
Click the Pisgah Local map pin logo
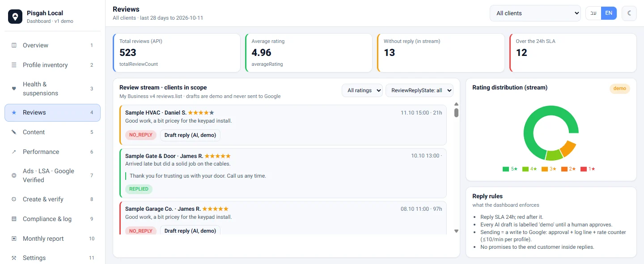(15, 17)
